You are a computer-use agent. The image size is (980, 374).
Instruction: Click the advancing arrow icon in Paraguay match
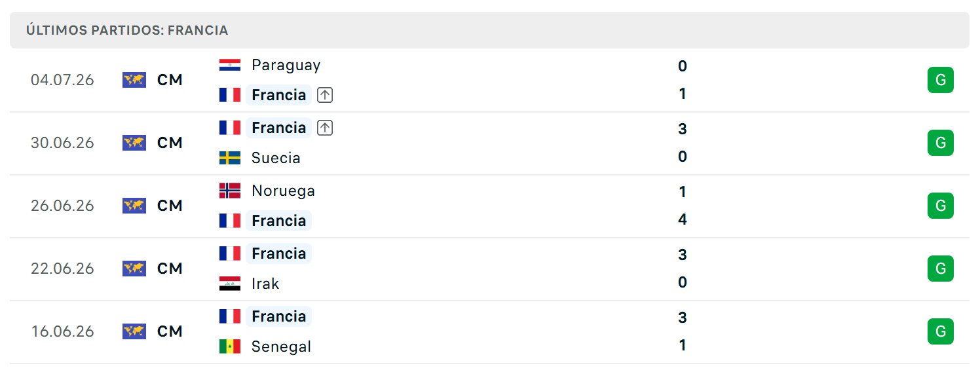[x=325, y=95]
